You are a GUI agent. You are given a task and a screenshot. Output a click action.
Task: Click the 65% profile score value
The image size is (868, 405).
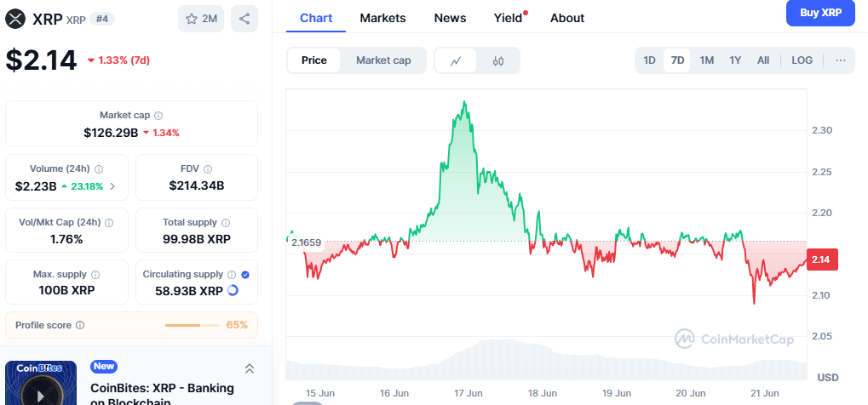click(x=237, y=325)
